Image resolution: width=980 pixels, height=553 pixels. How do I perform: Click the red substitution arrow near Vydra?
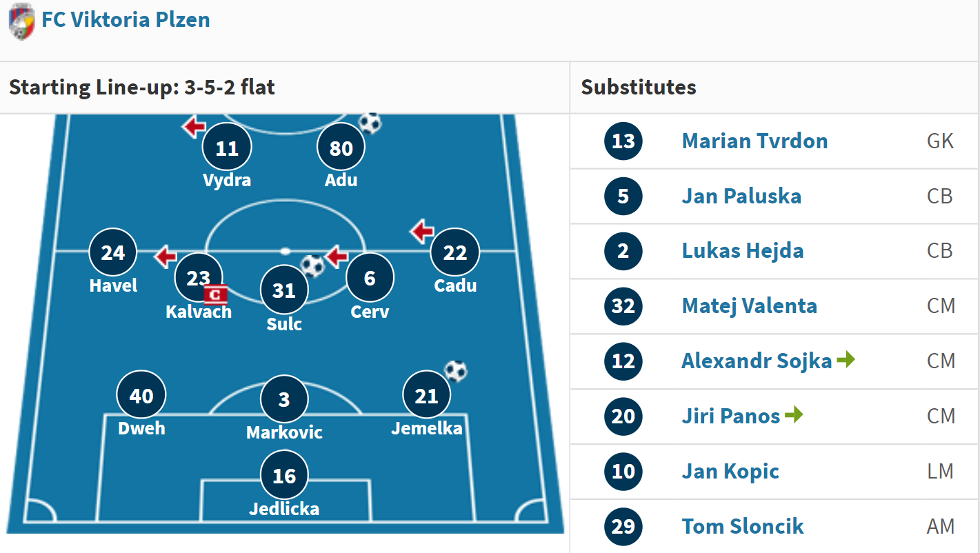pos(194,126)
